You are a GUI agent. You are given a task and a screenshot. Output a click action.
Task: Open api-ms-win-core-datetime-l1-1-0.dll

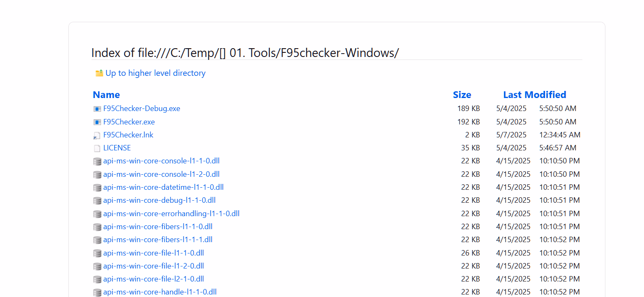point(164,187)
